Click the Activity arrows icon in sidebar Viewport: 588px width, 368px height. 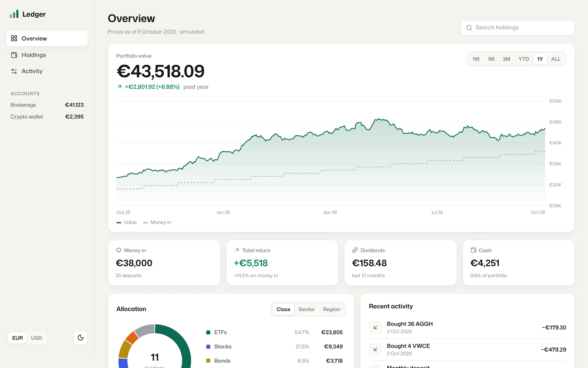click(x=14, y=71)
